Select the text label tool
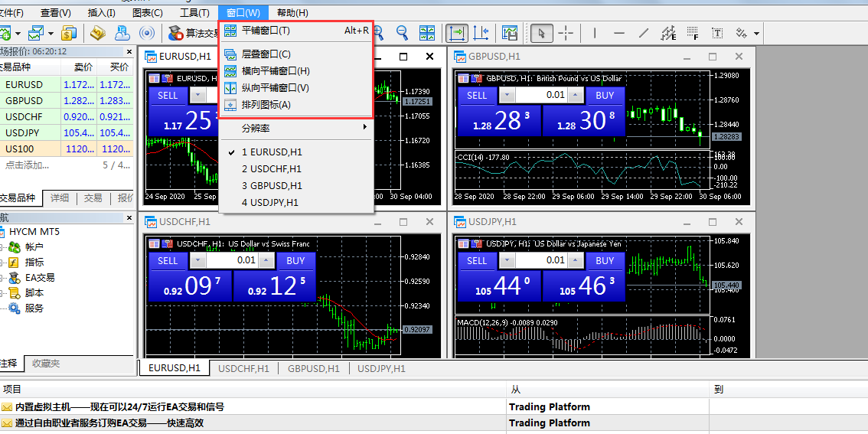 tap(717, 33)
